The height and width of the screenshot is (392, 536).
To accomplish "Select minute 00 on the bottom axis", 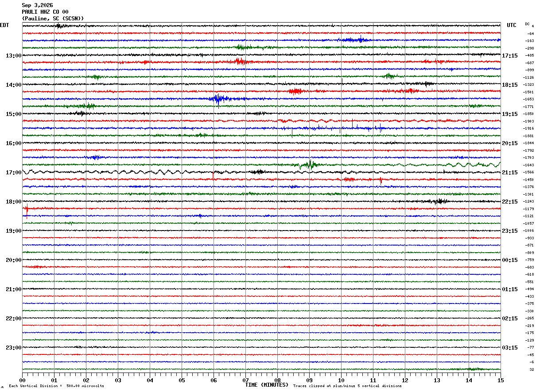I will pyautogui.click(x=22, y=380).
